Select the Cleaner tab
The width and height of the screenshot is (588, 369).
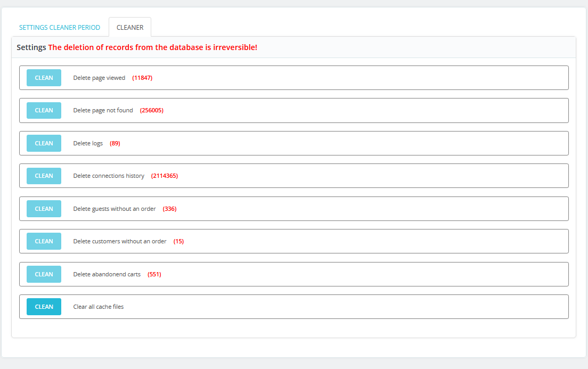click(x=130, y=27)
